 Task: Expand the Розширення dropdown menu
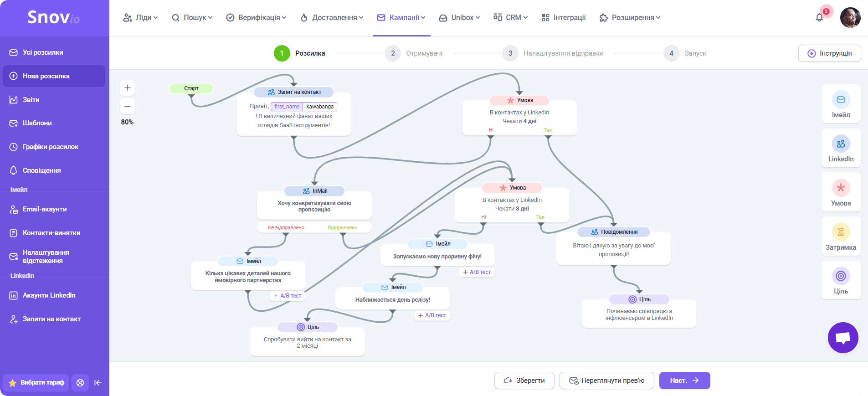pyautogui.click(x=630, y=17)
